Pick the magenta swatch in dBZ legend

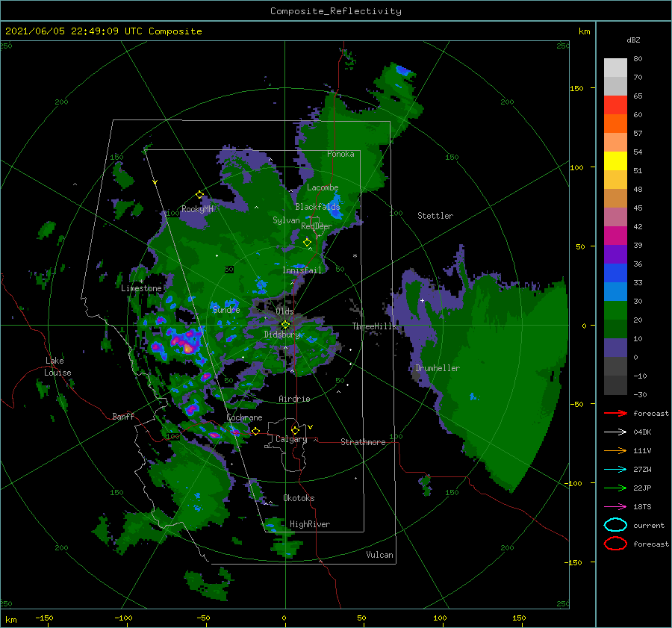615,235
